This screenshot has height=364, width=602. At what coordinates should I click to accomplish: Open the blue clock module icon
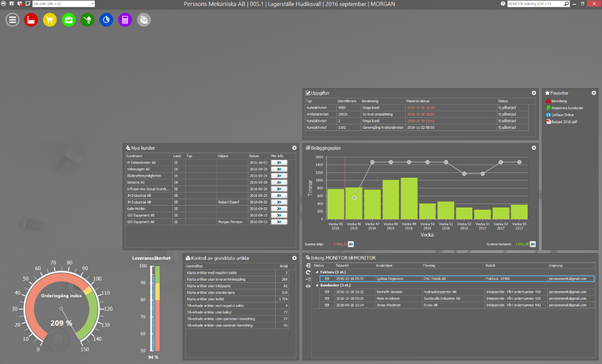click(106, 20)
